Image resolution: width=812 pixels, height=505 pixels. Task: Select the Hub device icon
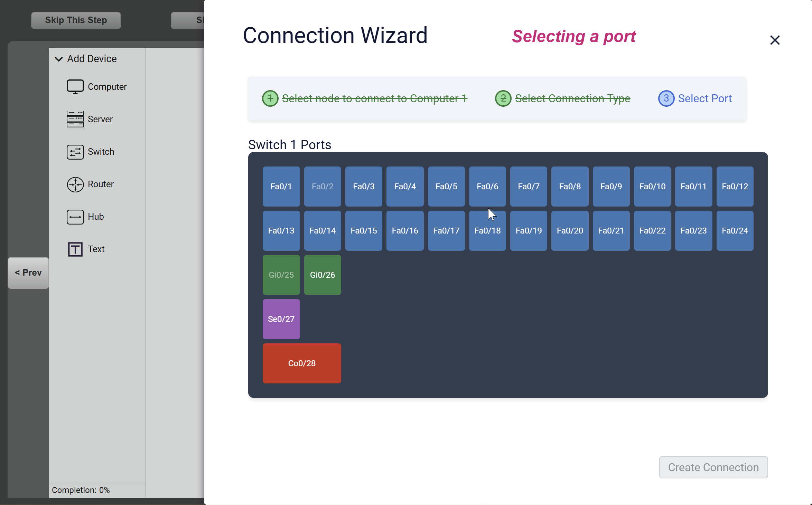click(75, 217)
